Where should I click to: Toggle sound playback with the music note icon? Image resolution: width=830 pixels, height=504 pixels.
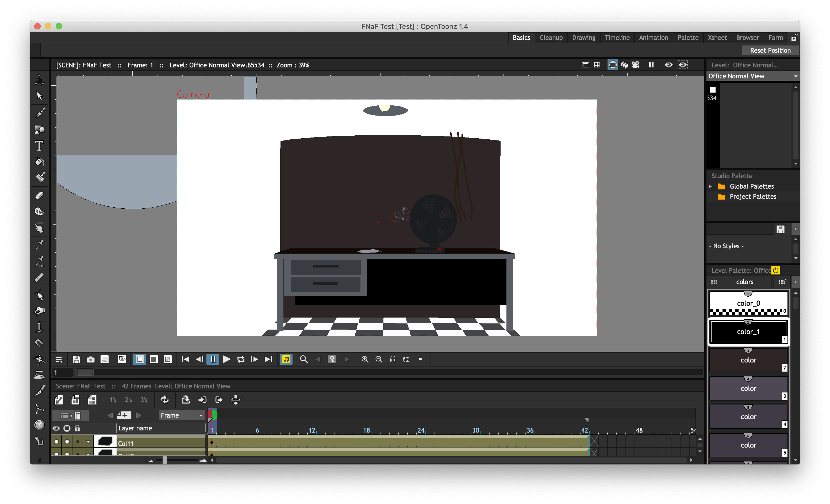point(286,359)
